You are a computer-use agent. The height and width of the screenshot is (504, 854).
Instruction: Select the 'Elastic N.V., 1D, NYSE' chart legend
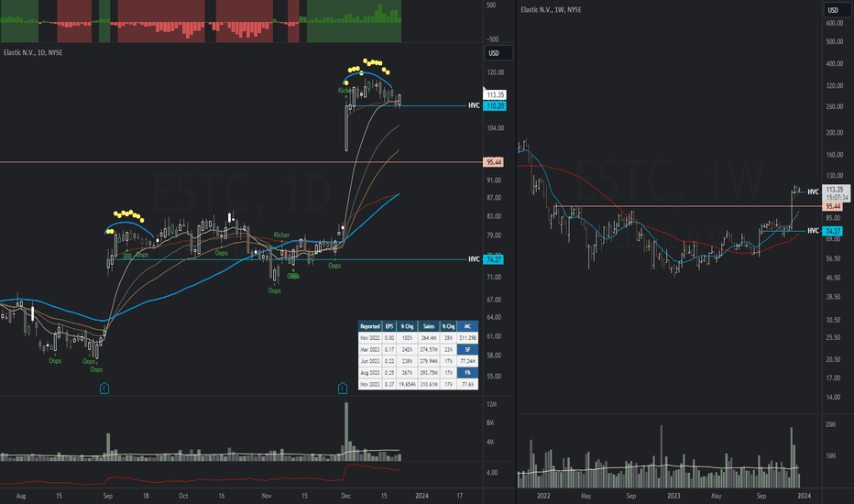pyautogui.click(x=33, y=53)
